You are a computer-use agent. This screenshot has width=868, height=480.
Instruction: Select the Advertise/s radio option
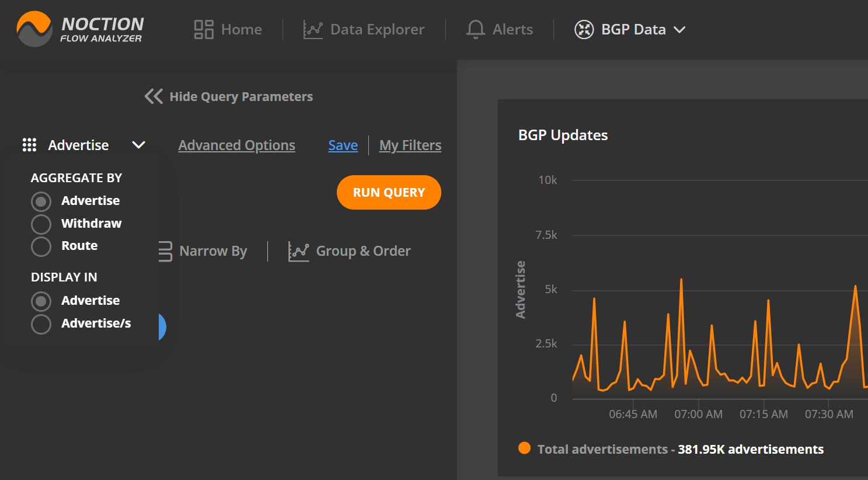tap(41, 324)
